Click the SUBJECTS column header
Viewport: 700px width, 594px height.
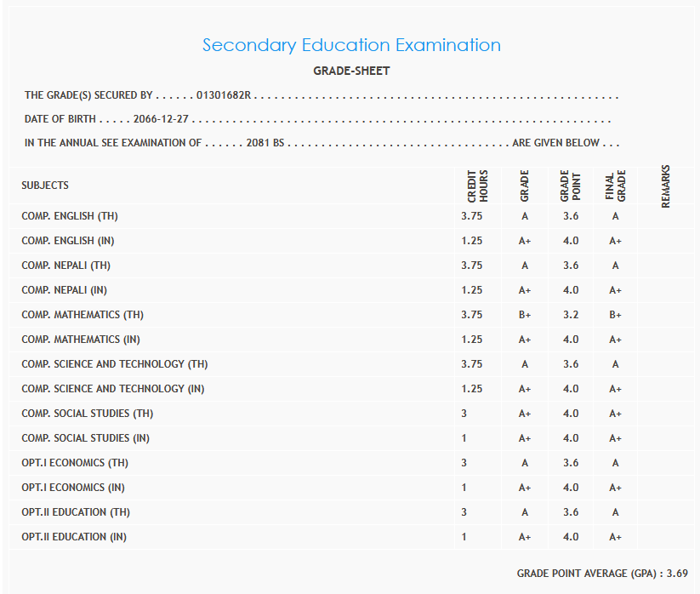tap(45, 185)
